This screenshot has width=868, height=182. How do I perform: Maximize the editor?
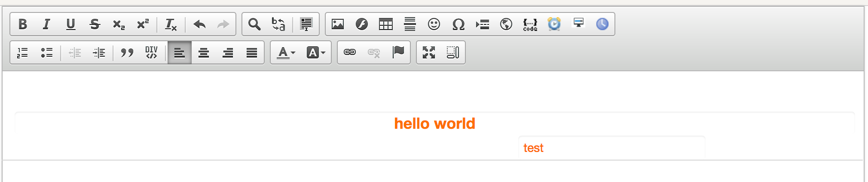pyautogui.click(x=429, y=52)
